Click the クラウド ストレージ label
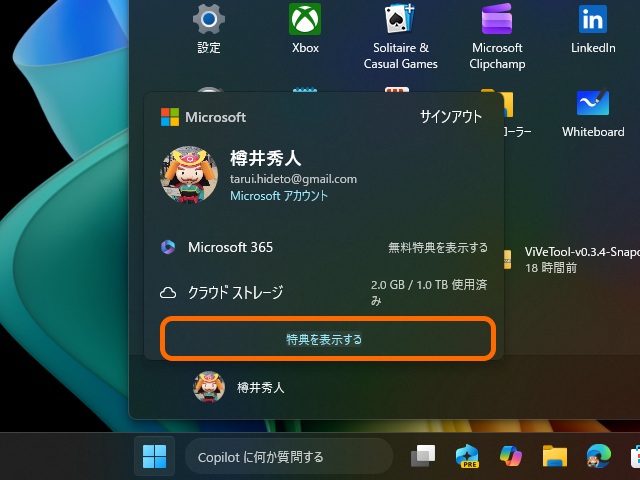The height and width of the screenshot is (480, 640). click(236, 293)
